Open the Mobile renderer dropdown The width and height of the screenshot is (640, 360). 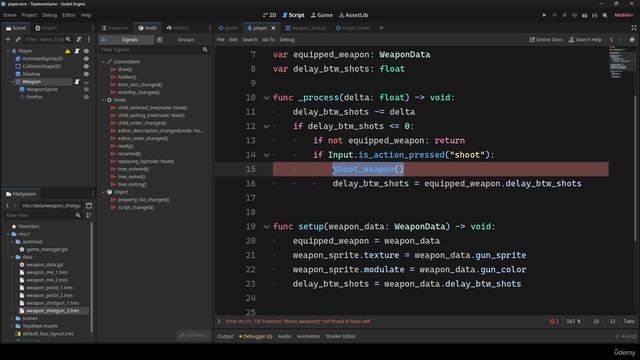(624, 15)
